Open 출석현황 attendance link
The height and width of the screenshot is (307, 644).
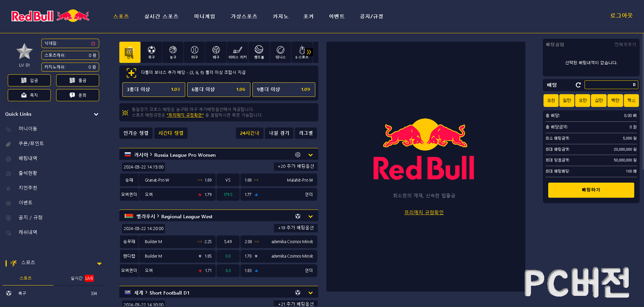28,173
